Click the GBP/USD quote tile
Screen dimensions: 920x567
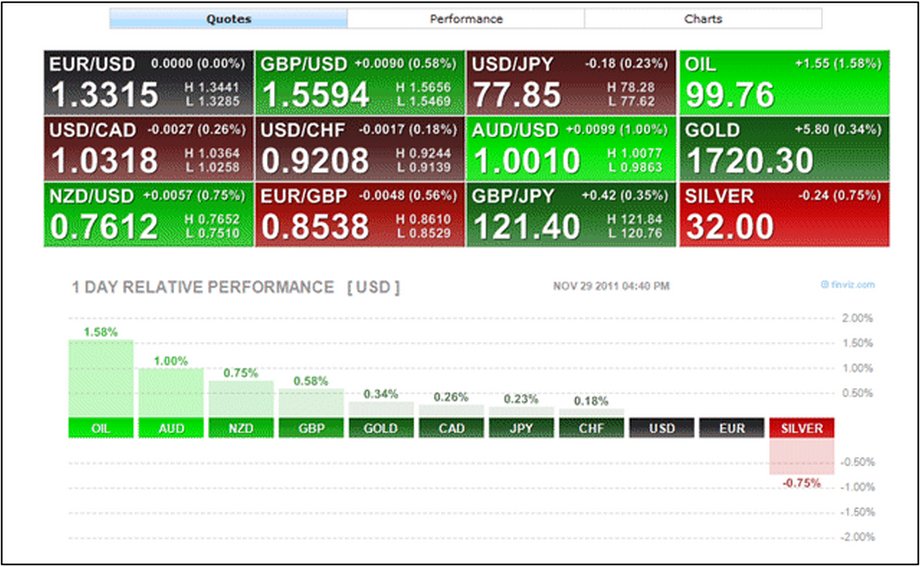click(360, 82)
